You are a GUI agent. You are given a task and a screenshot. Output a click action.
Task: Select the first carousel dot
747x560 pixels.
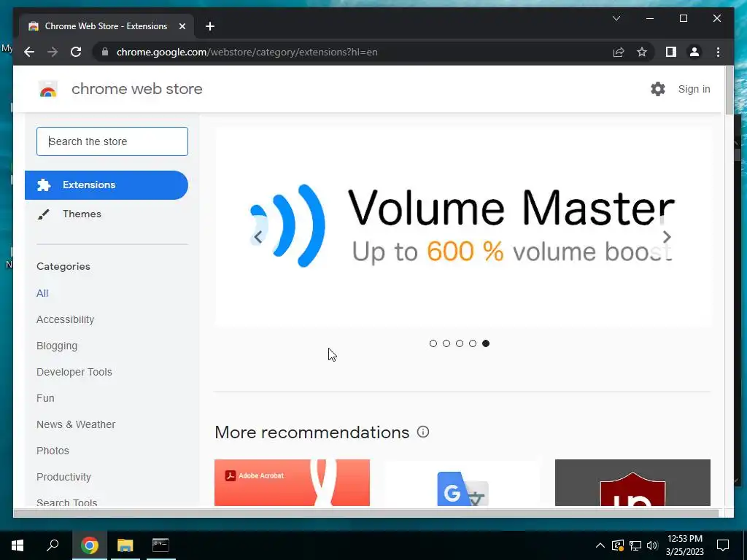(433, 343)
